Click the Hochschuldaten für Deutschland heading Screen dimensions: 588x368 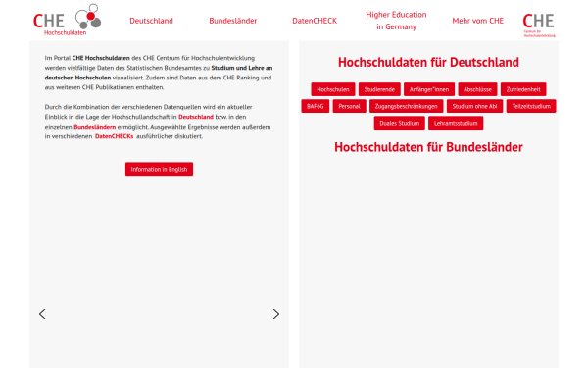point(428,62)
